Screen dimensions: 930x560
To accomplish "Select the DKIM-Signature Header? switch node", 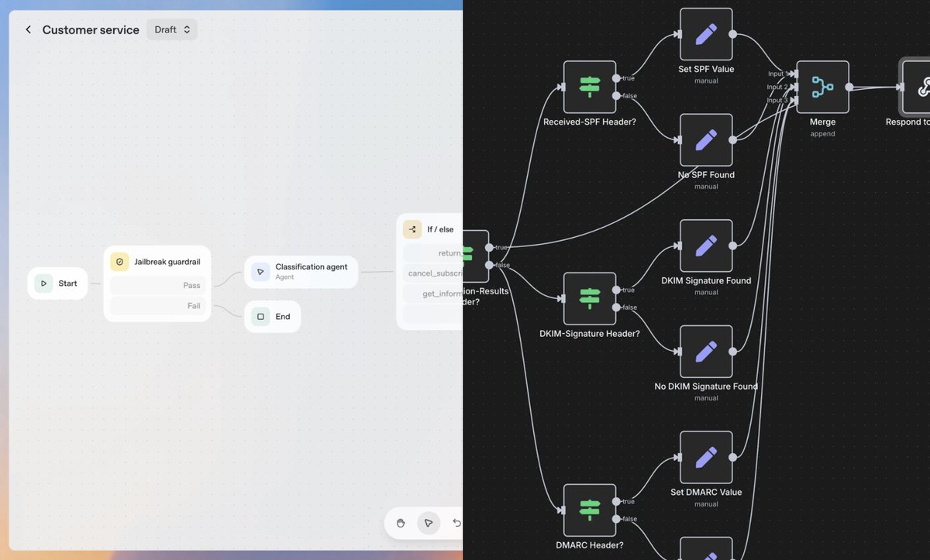I will tap(590, 298).
